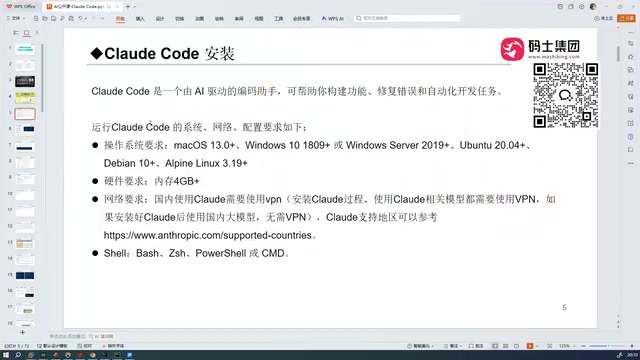Select slide 15 blue thumbnail

25,276
